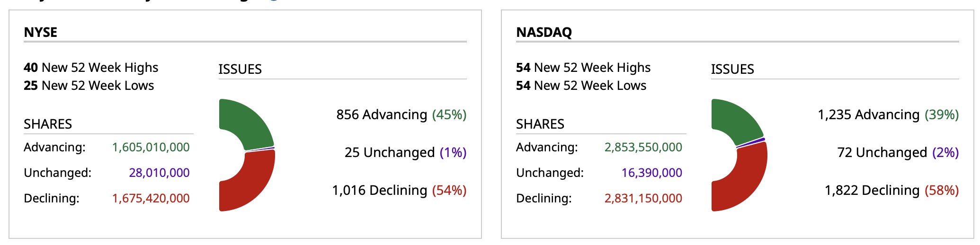
Task: Click the red Declining segment of NASDAQ donut
Action: pyautogui.click(x=743, y=184)
